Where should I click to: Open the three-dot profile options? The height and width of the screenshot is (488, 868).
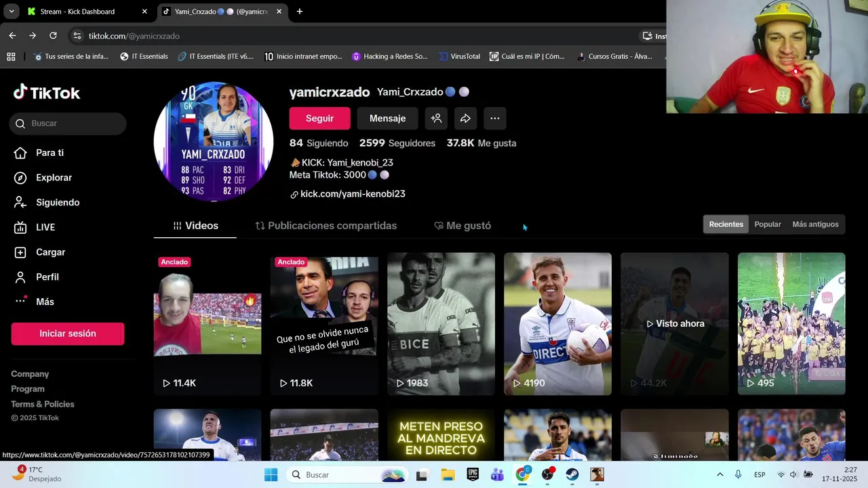coord(495,118)
